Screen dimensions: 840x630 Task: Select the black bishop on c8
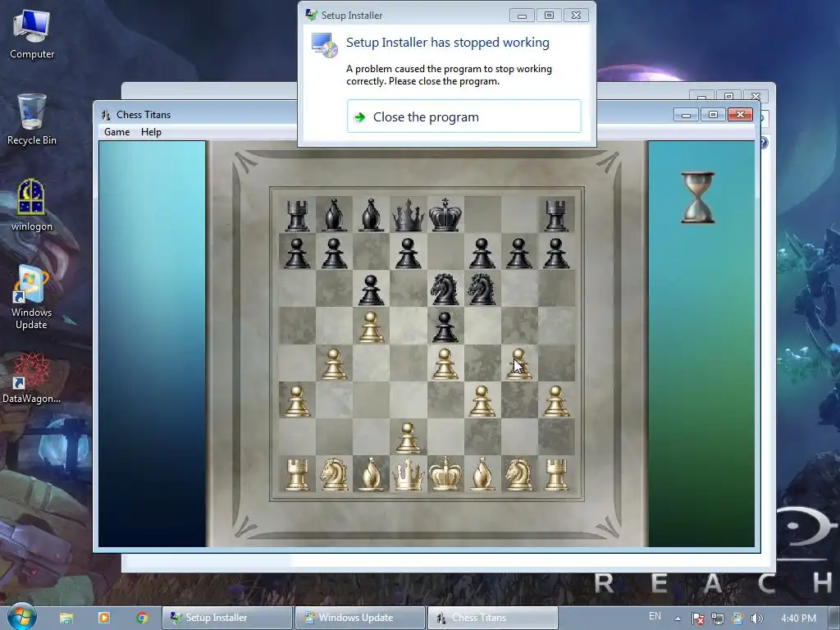coord(372,215)
